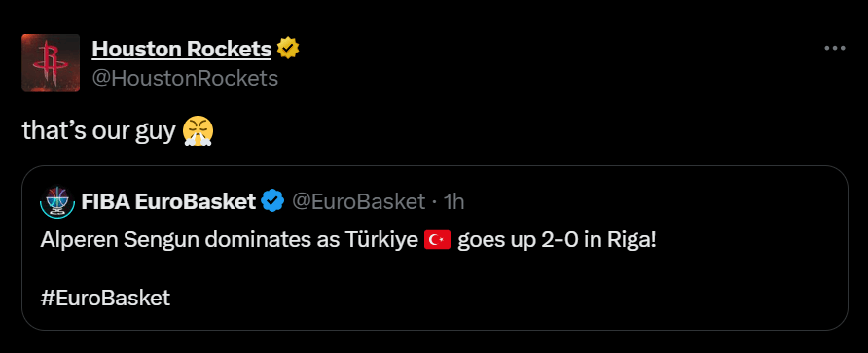Visit the @EuroBasket handle

358,201
